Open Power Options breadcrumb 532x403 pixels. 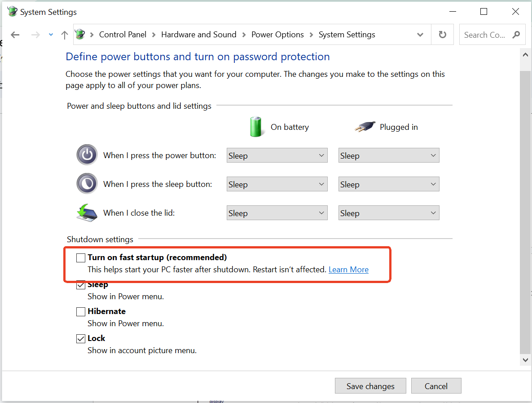coord(277,35)
